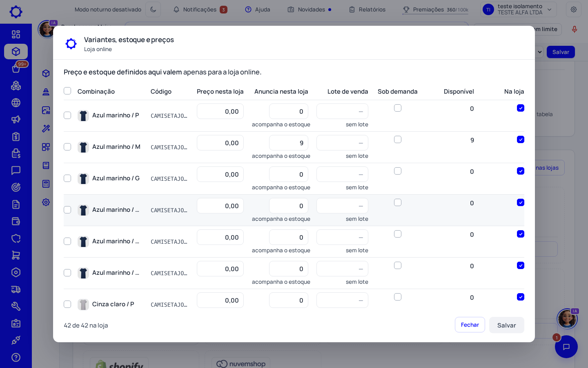Uncheck Na loja for Cinza claro / P
Screen dimensions: 588x368
521,297
